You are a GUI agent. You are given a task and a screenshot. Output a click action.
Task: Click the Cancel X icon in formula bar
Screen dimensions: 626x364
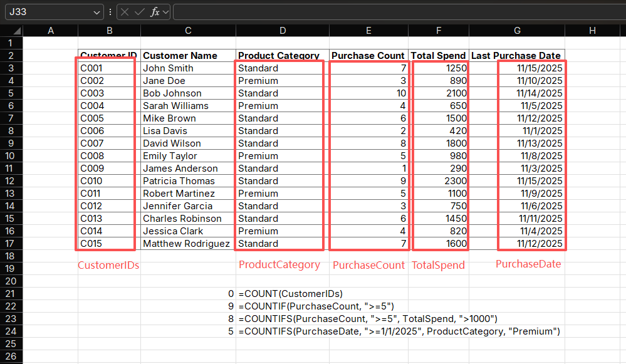[x=125, y=12]
